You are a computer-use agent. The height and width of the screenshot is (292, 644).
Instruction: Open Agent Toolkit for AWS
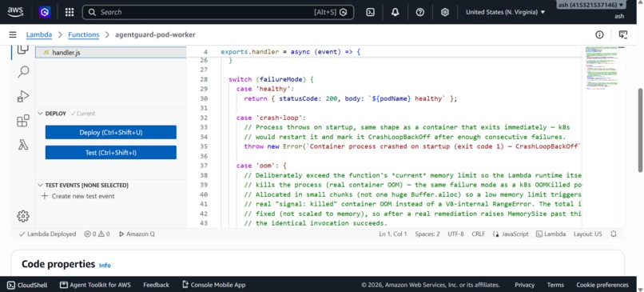click(x=95, y=285)
